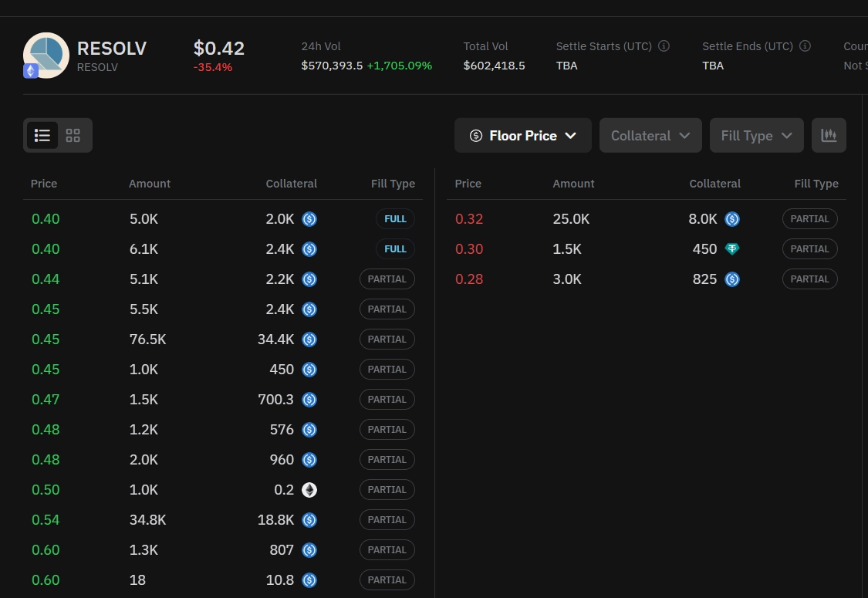Click the 24h Vol percentage change
Screen dimensions: 868x598
399,65
